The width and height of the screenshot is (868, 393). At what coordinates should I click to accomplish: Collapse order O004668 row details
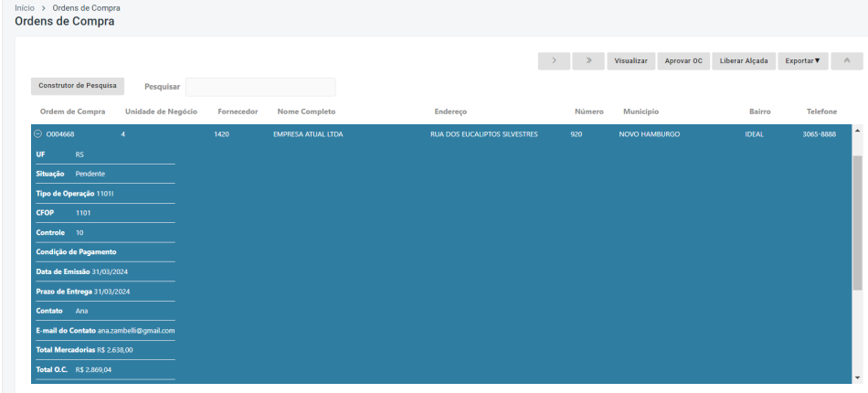click(37, 134)
